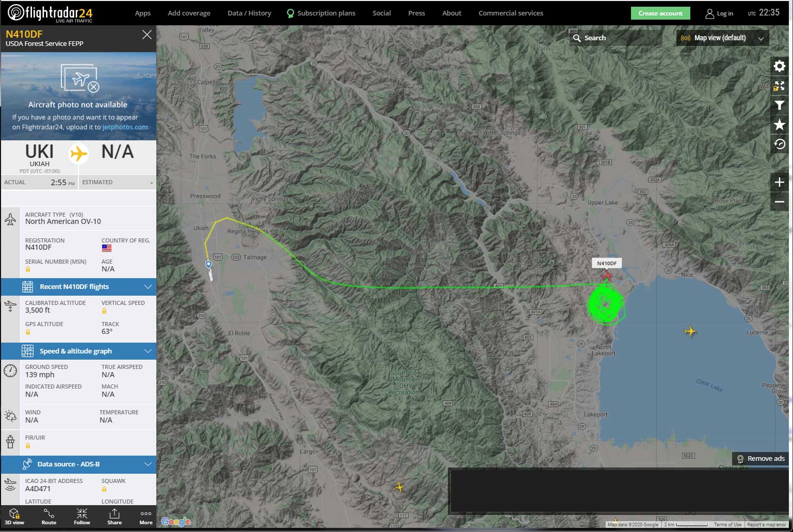Viewport: 793px width, 532px height.
Task: Open the More options menu
Action: click(x=146, y=517)
